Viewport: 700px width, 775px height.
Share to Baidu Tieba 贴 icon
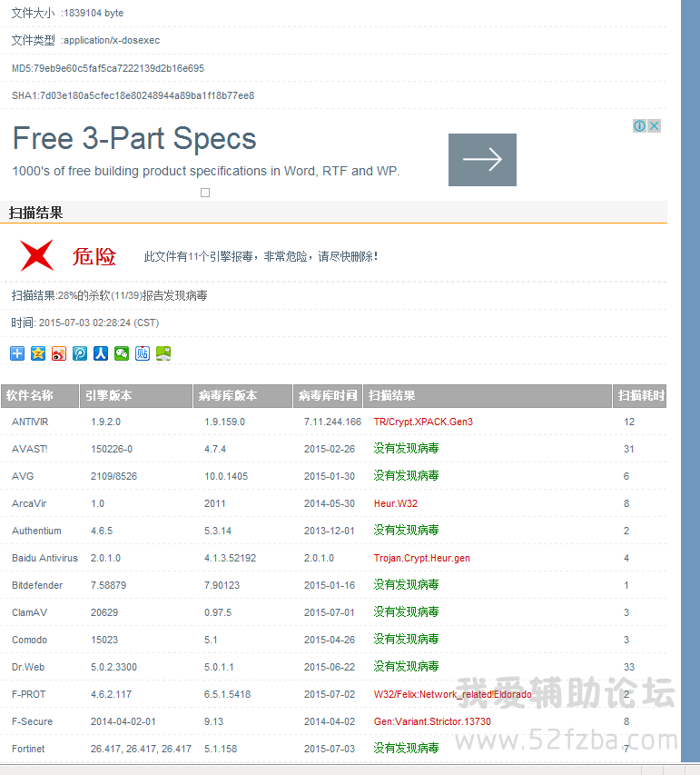(143, 353)
